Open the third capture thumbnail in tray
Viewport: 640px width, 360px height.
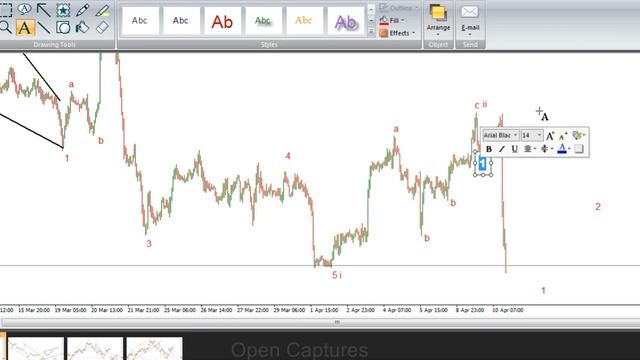(154, 349)
